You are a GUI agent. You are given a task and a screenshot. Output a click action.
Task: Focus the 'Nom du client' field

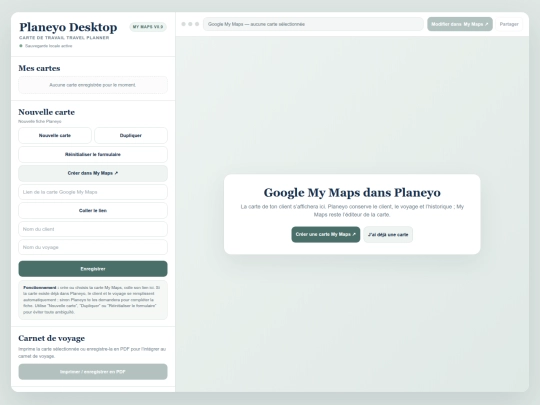(x=93, y=229)
